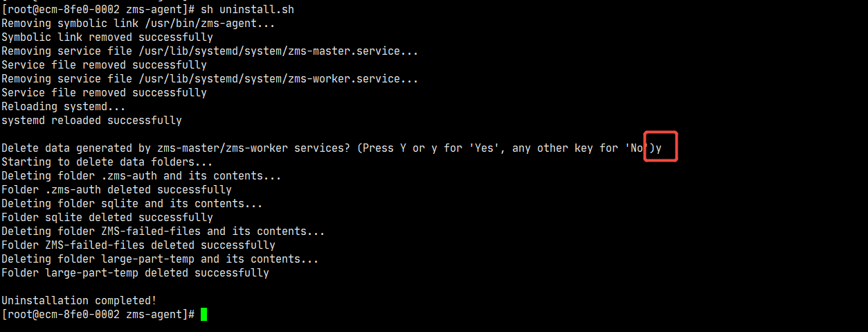Click the "systemd reloaded successfully" line
This screenshot has width=868, height=332.
(91, 121)
